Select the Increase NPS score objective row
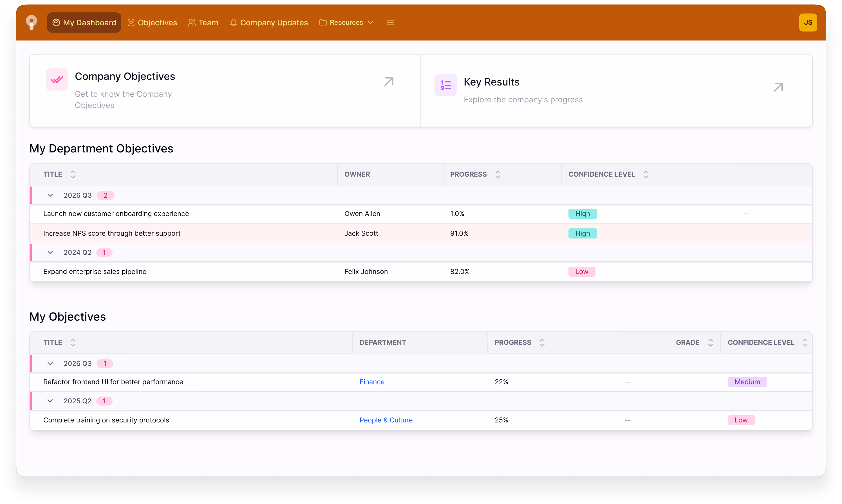The height and width of the screenshot is (504, 842). click(112, 233)
